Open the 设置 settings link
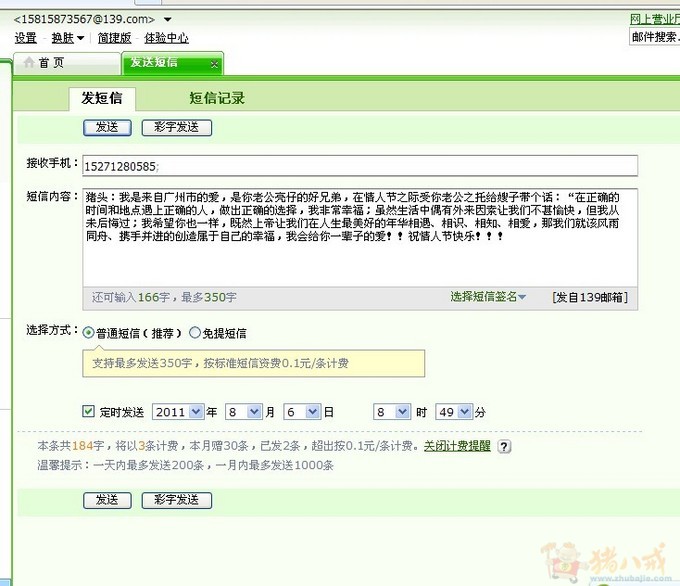This screenshot has height=586, width=680. tap(26, 38)
